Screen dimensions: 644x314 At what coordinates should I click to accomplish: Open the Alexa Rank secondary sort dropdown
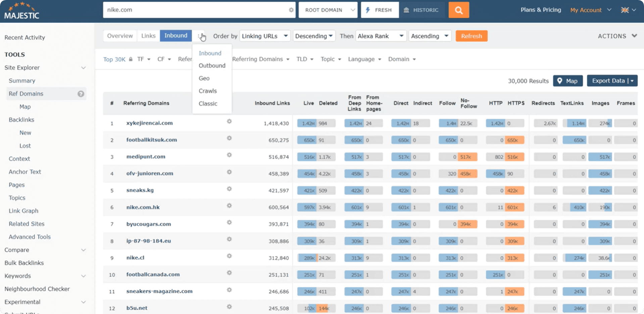[x=381, y=36]
